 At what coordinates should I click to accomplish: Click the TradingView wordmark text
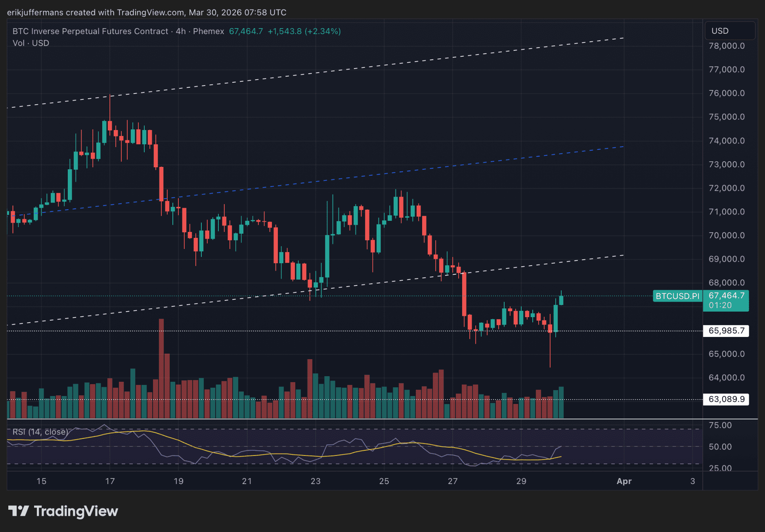[76, 511]
